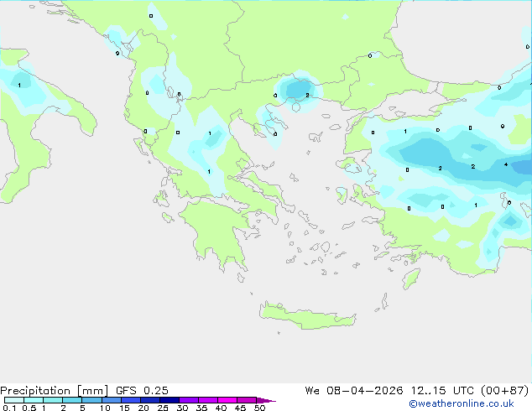This screenshot has height=411, width=532.
Task: Click the 10–15 mm legend color box
Action: [111, 400]
